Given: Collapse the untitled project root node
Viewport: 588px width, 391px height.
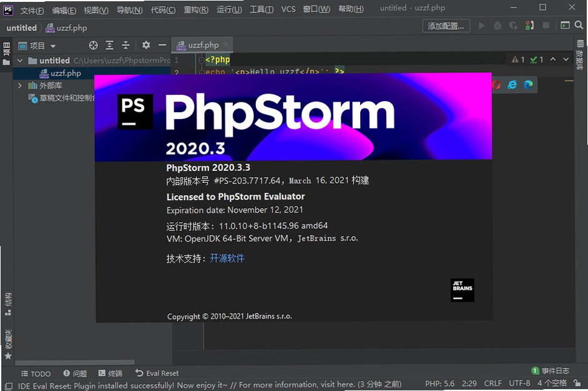Looking at the screenshot, I should [x=20, y=60].
